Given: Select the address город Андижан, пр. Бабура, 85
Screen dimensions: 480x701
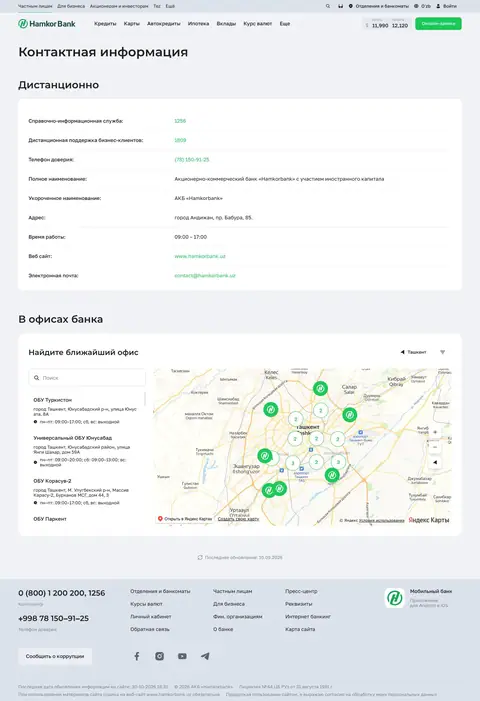Looking at the screenshot, I should point(214,218).
